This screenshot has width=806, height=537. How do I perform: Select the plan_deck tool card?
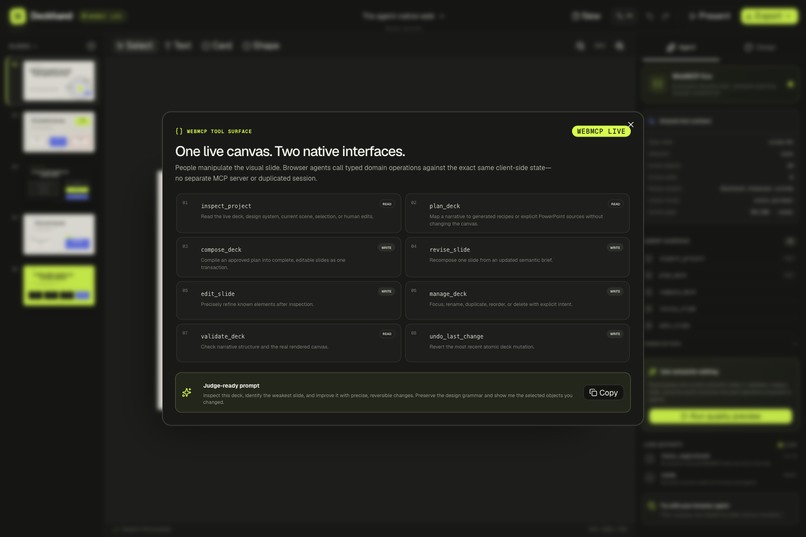[517, 213]
